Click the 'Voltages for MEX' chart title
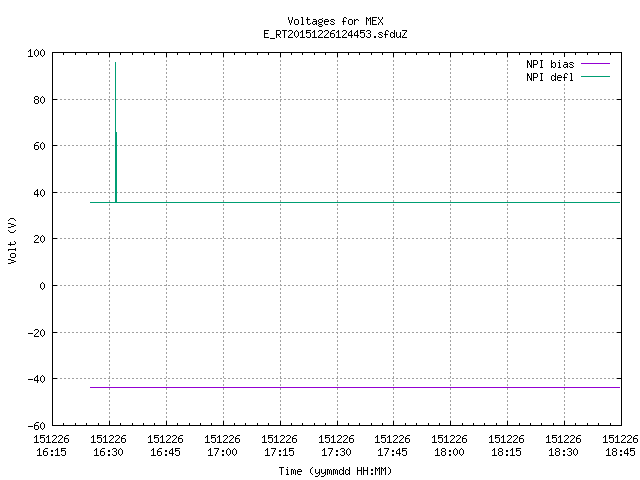This screenshot has height=480, width=640. click(x=335, y=21)
